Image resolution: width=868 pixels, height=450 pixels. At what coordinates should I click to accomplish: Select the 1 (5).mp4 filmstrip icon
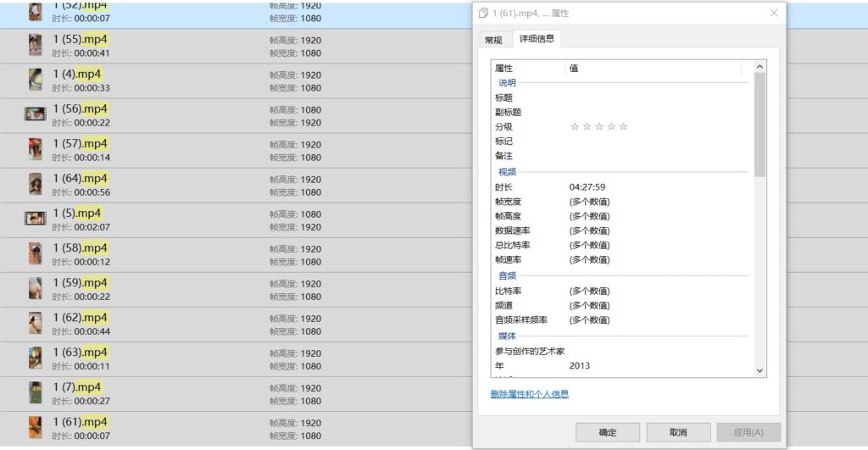click(35, 219)
